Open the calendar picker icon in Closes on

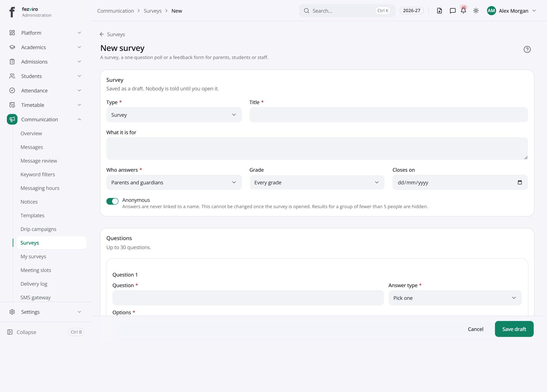pyautogui.click(x=520, y=182)
